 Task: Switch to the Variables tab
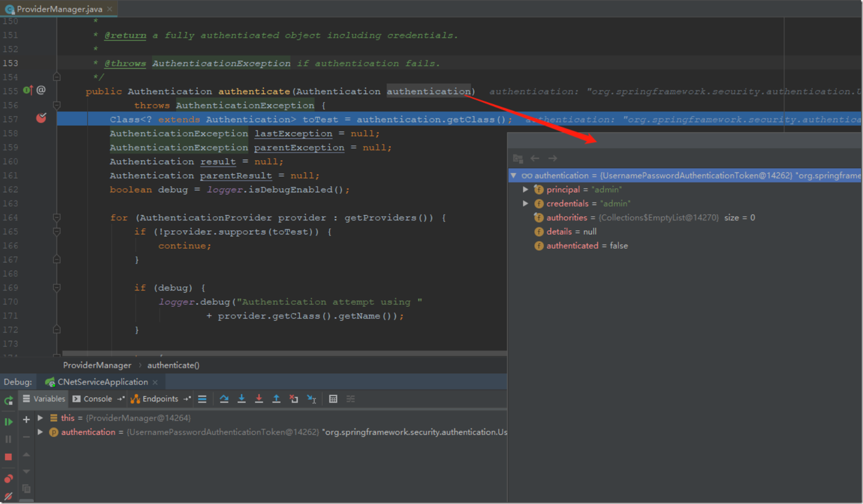pyautogui.click(x=44, y=399)
